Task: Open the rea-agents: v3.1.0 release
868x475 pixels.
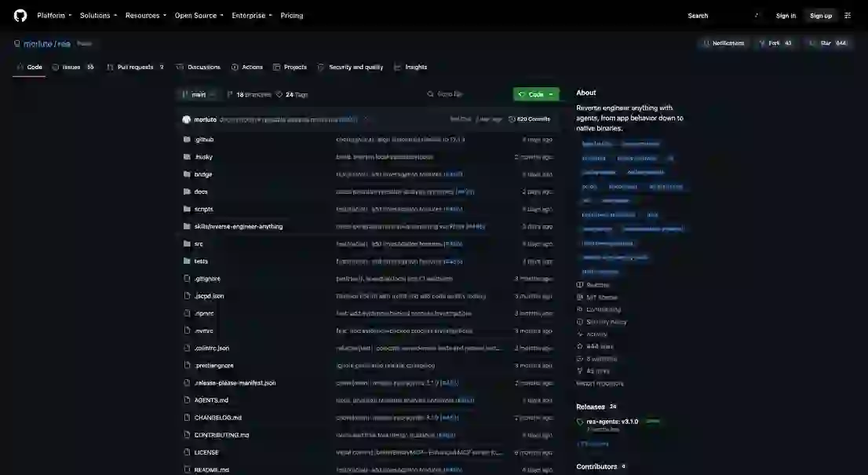Action: click(612, 422)
